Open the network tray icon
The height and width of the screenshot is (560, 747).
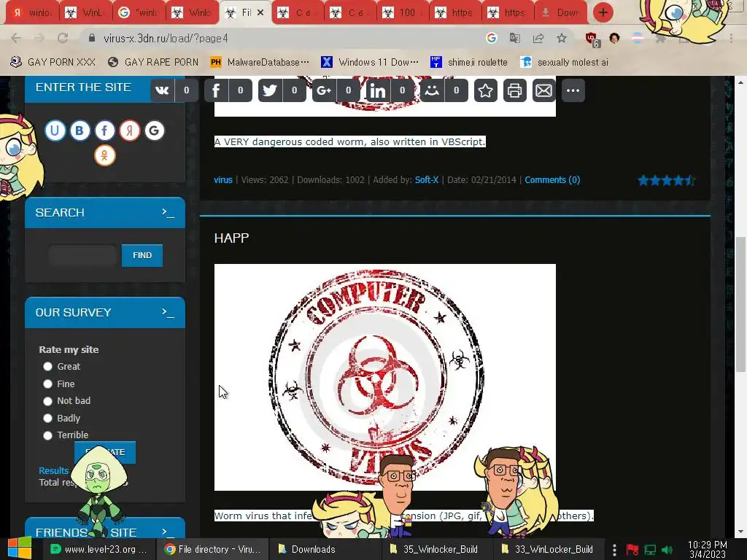(650, 550)
